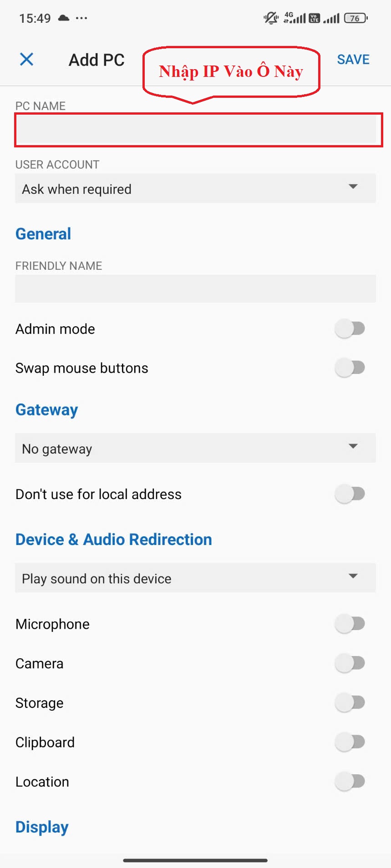Switch on Storage redirection

point(350,703)
